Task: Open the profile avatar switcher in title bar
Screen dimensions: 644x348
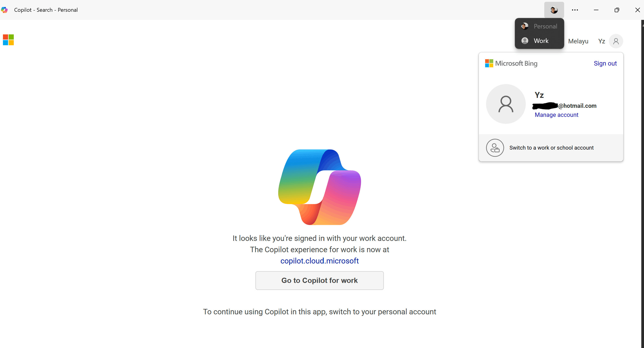Action: 554,10
